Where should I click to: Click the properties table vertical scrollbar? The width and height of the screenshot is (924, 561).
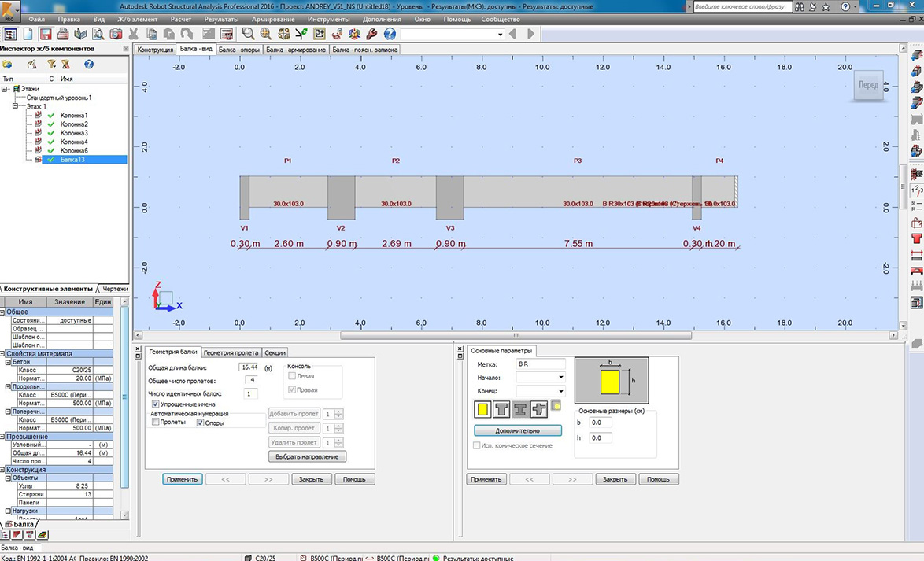coord(124,397)
